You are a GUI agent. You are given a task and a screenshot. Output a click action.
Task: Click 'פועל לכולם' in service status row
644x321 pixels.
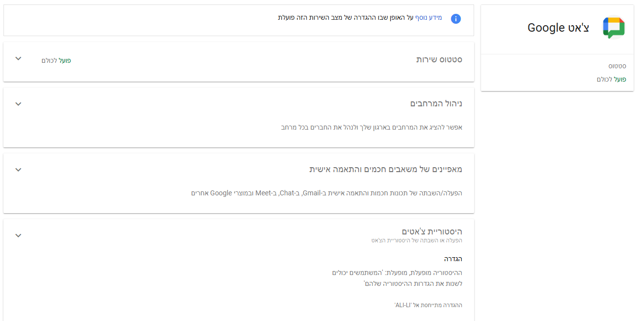(56, 60)
